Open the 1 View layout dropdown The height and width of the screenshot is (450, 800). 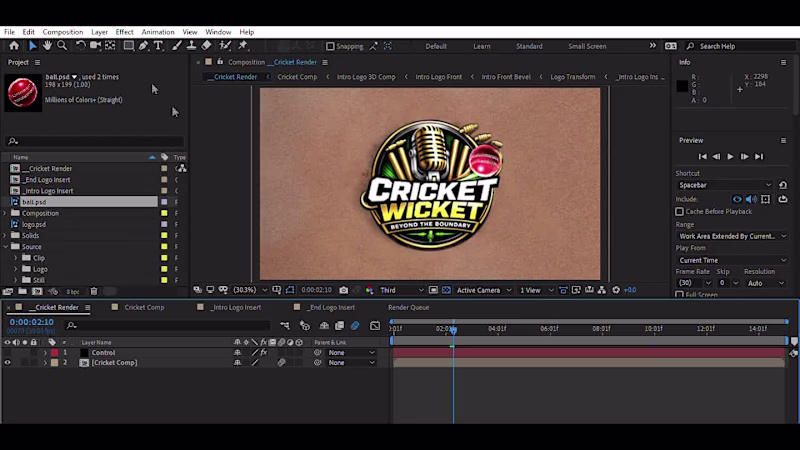pyautogui.click(x=536, y=290)
